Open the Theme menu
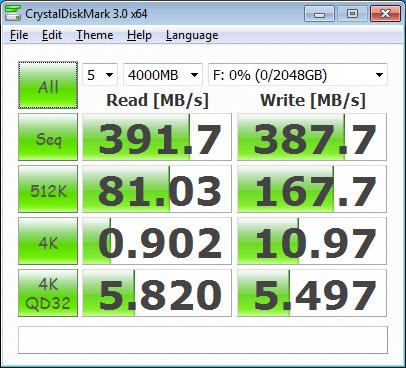This screenshot has height=368, width=406. 95,35
